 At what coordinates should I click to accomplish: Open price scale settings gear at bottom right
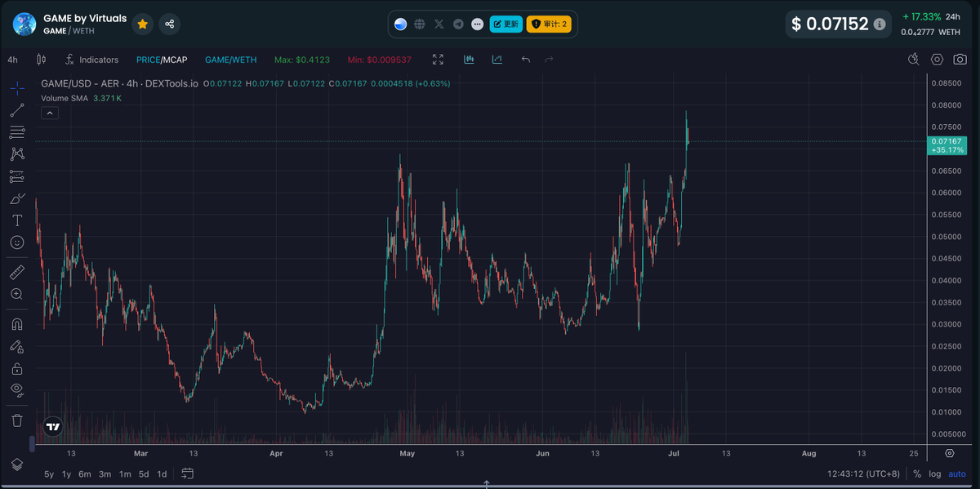pos(951,453)
